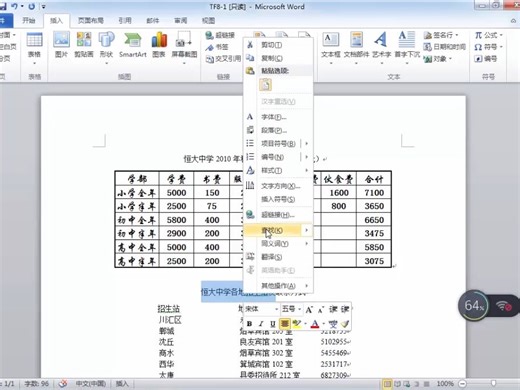Click the Format Painter icon in mini toolbar

pyautogui.click(x=345, y=324)
